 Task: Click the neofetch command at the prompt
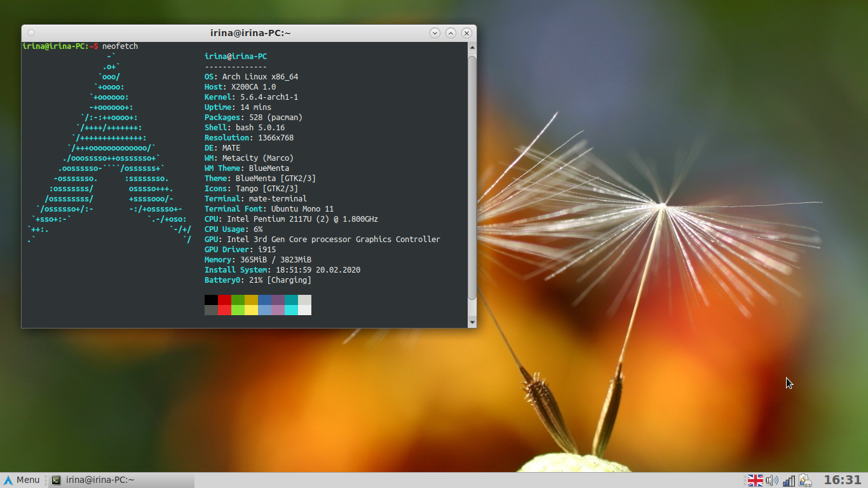120,46
